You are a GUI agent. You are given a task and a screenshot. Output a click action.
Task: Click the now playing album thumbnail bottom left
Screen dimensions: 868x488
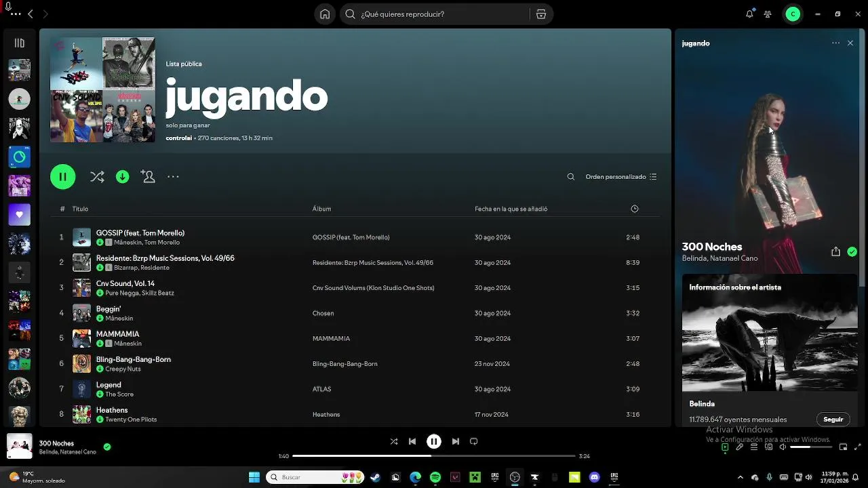tap(19, 447)
